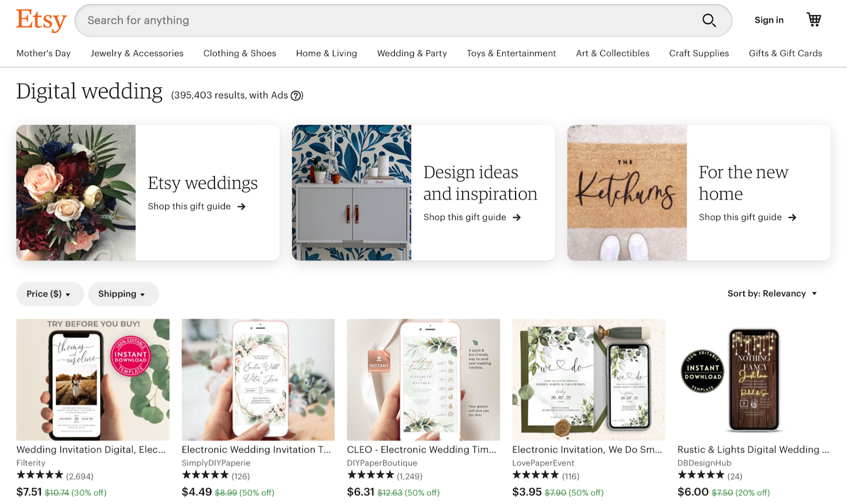This screenshot has width=847, height=504.
Task: Open CLEO - Electronic Wedding Tim... listing
Action: pyautogui.click(x=422, y=449)
